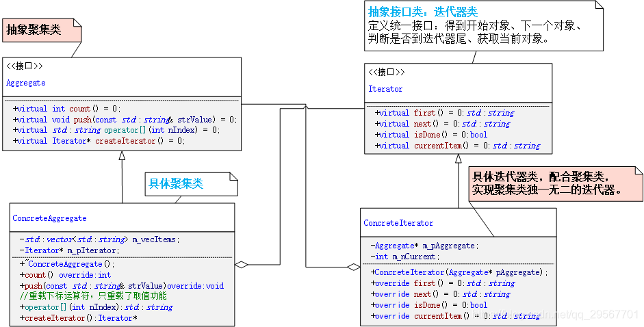The height and width of the screenshot is (327, 644).
Task: Click the 抽象聚集类 note label
Action: click(x=34, y=30)
